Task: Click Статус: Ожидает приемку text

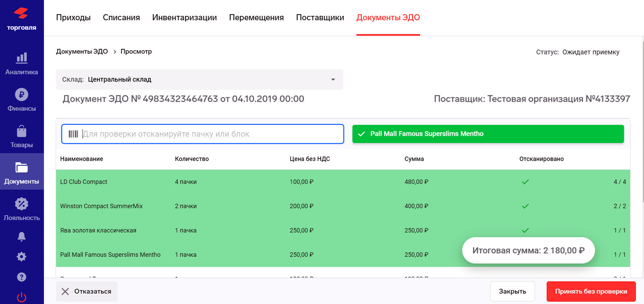Action: 578,52
